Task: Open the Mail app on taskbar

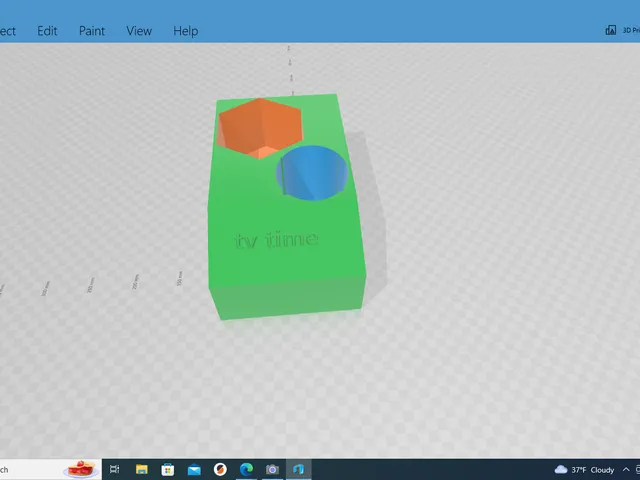Action: click(194, 470)
